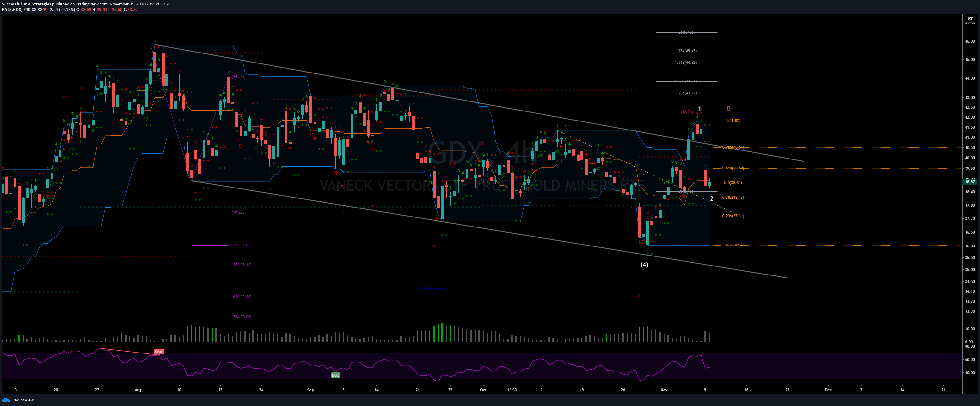Click the 38.87 current price tag
This screenshot has height=406, width=980.
click(970, 182)
